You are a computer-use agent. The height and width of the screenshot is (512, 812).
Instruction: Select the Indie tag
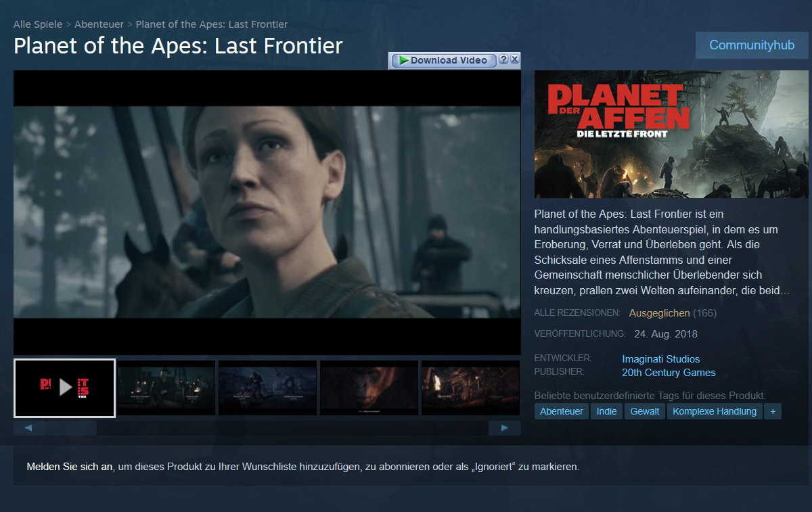[x=607, y=411]
